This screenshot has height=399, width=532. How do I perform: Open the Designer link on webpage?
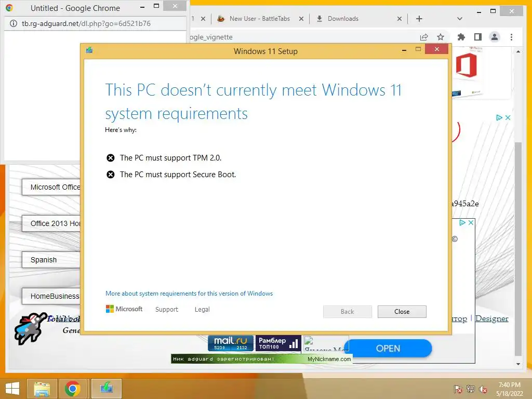491,318
